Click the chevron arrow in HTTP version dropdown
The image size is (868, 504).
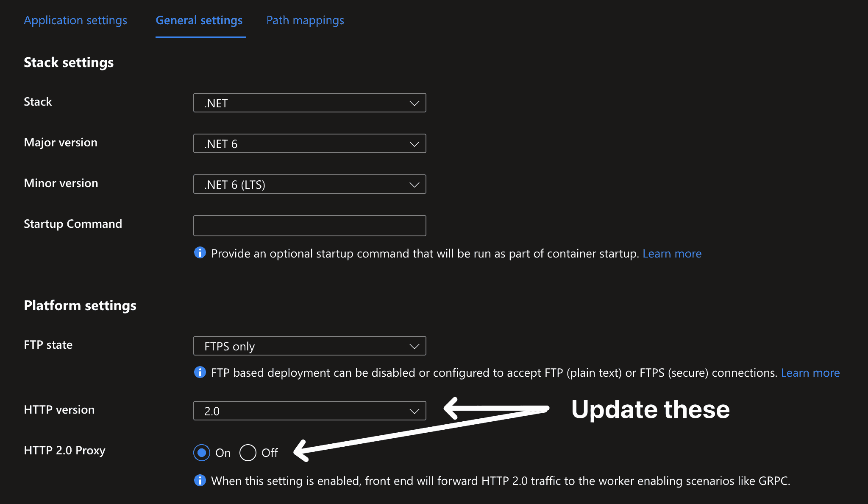coord(414,411)
